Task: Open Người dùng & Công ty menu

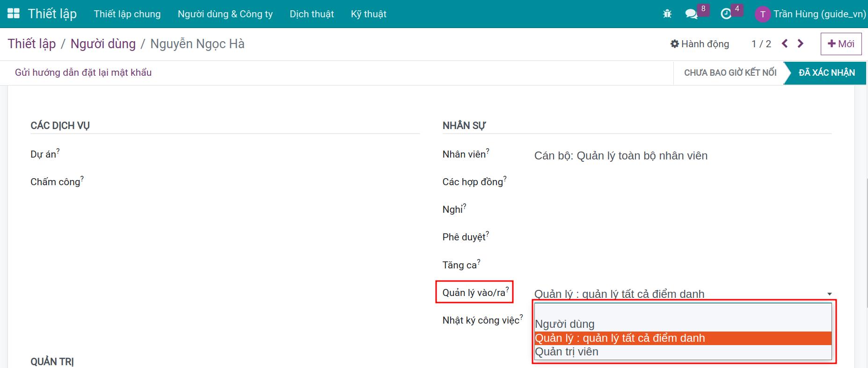Action: (225, 14)
